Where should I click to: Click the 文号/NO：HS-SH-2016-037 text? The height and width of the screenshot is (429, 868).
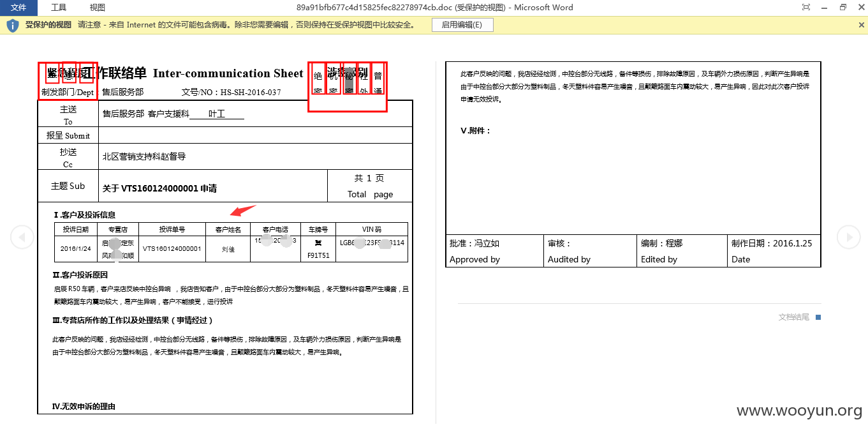coord(232,93)
